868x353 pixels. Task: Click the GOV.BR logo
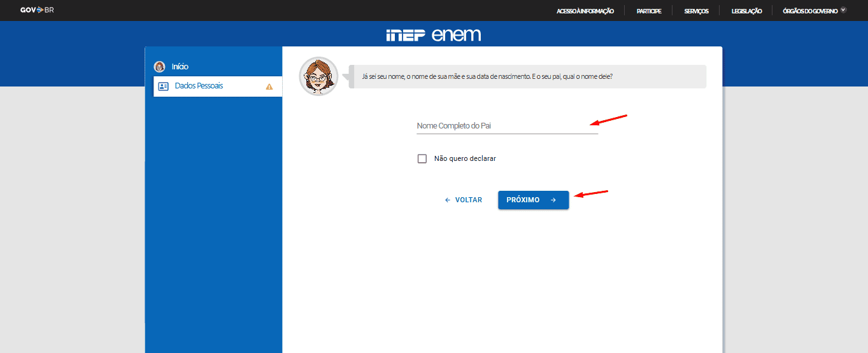(37, 10)
